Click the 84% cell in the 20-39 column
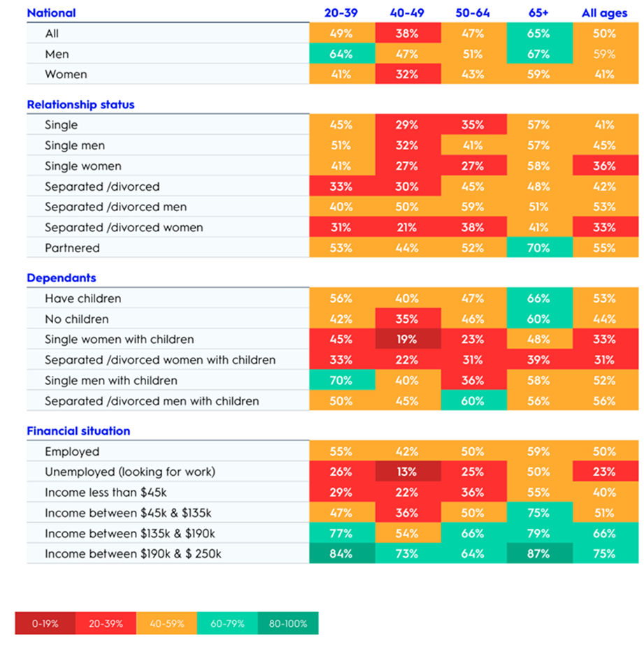Screen dimensions: 644x647 point(342,554)
